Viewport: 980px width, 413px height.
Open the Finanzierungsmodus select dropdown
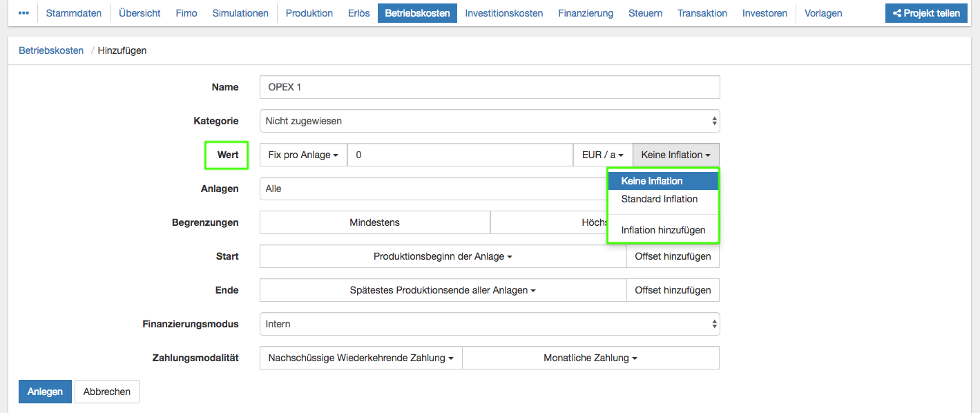tap(490, 324)
